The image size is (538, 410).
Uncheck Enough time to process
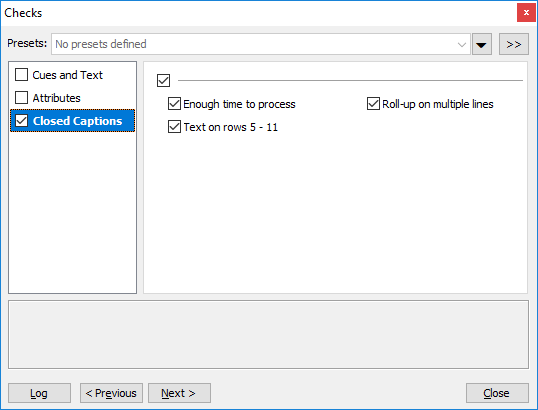tap(174, 104)
